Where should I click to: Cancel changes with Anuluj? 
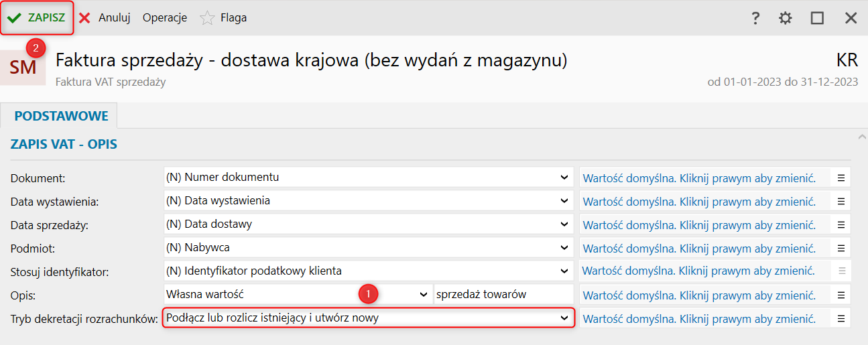[104, 18]
